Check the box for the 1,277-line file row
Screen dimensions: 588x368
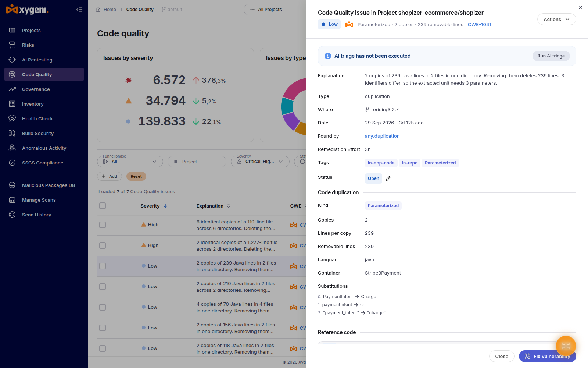click(103, 245)
